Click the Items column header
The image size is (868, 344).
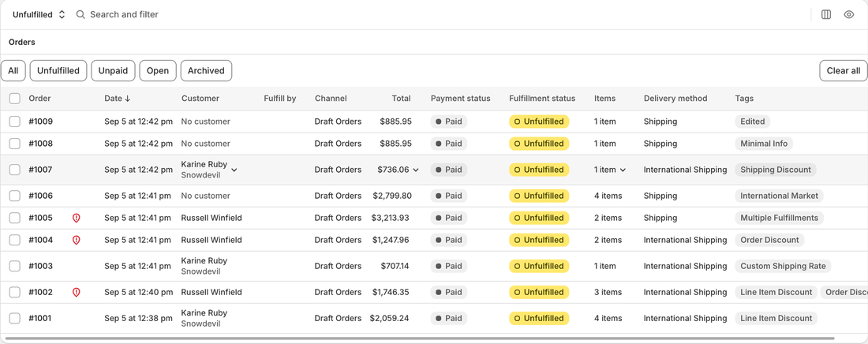(x=605, y=99)
